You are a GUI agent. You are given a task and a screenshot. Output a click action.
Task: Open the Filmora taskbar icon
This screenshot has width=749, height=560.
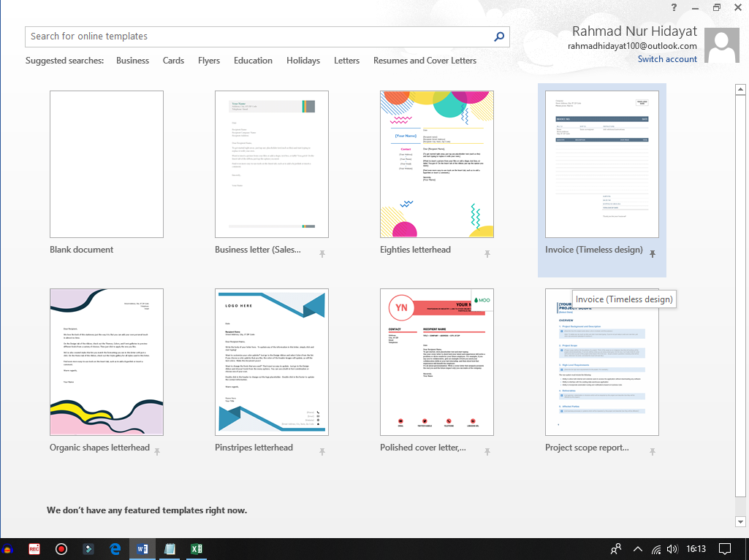point(88,549)
